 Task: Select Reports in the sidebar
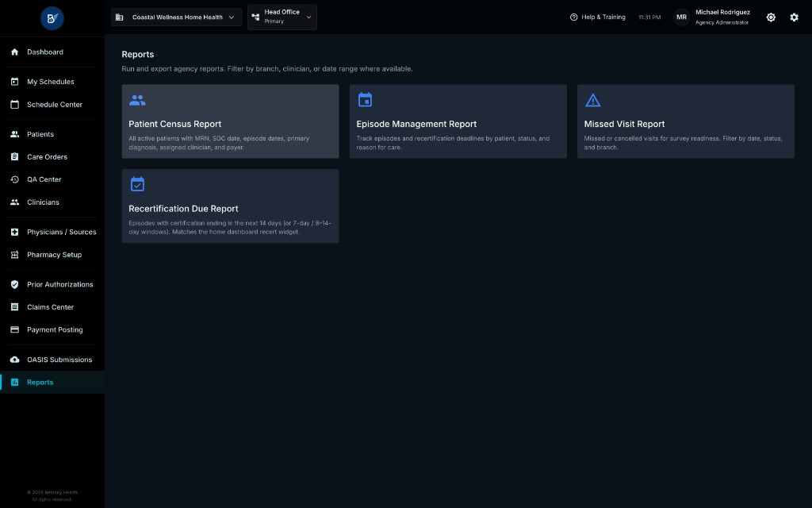(52, 382)
